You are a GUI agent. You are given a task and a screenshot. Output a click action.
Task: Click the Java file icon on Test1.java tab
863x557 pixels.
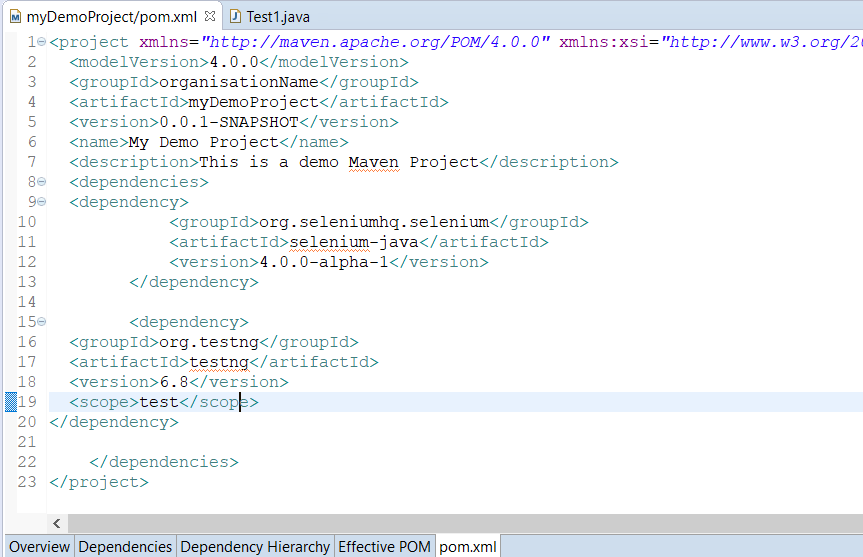(x=235, y=17)
